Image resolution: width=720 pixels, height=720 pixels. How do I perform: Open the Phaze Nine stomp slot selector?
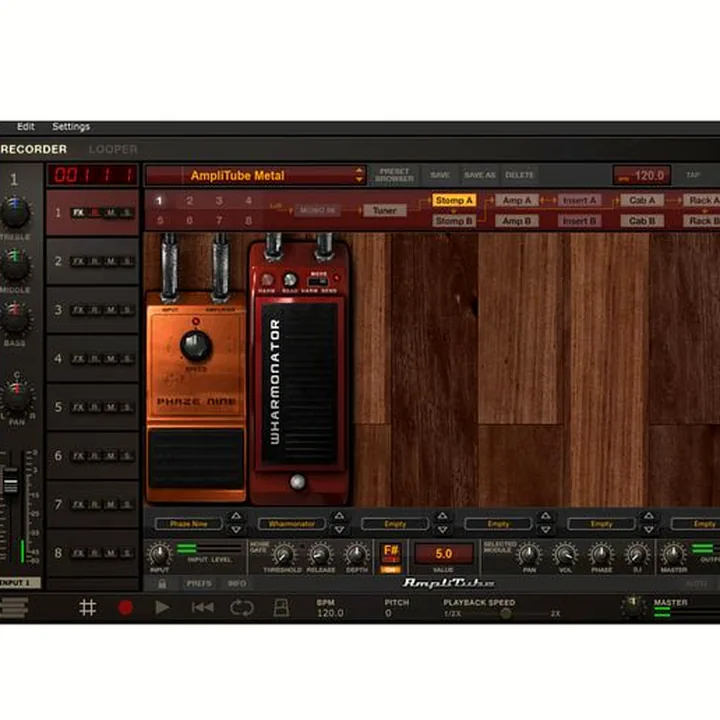pyautogui.click(x=189, y=524)
